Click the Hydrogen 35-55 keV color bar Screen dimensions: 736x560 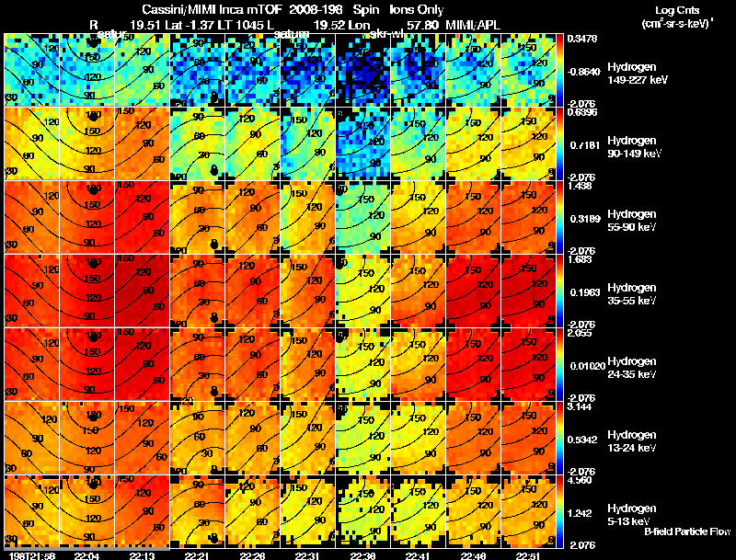pos(559,291)
